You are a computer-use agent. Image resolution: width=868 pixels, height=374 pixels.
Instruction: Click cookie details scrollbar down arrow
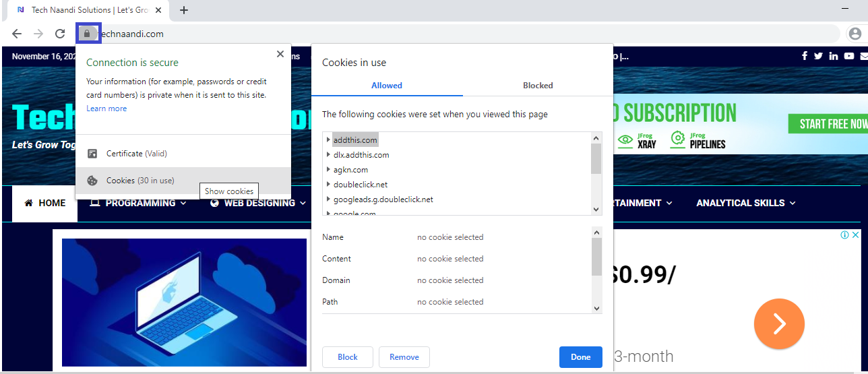coord(596,308)
